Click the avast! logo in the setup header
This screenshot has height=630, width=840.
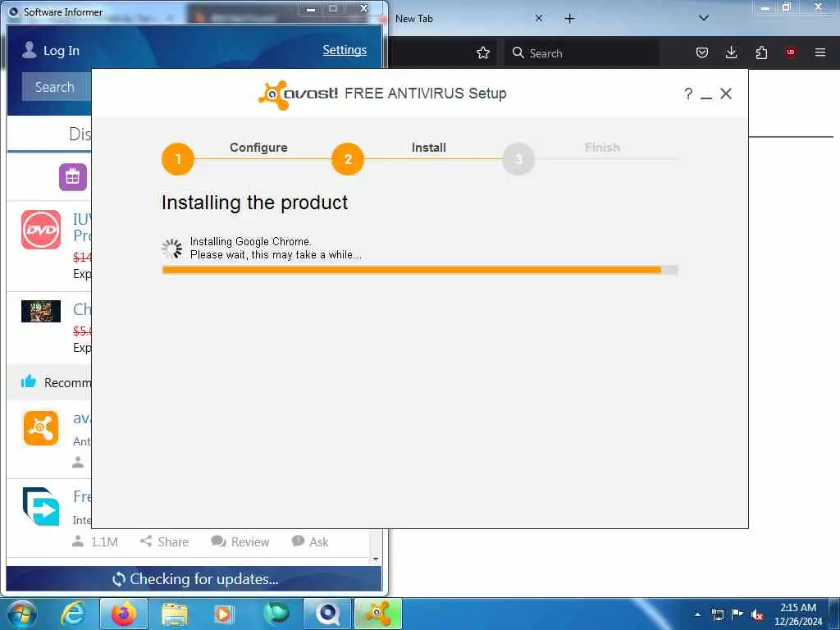[x=298, y=94]
